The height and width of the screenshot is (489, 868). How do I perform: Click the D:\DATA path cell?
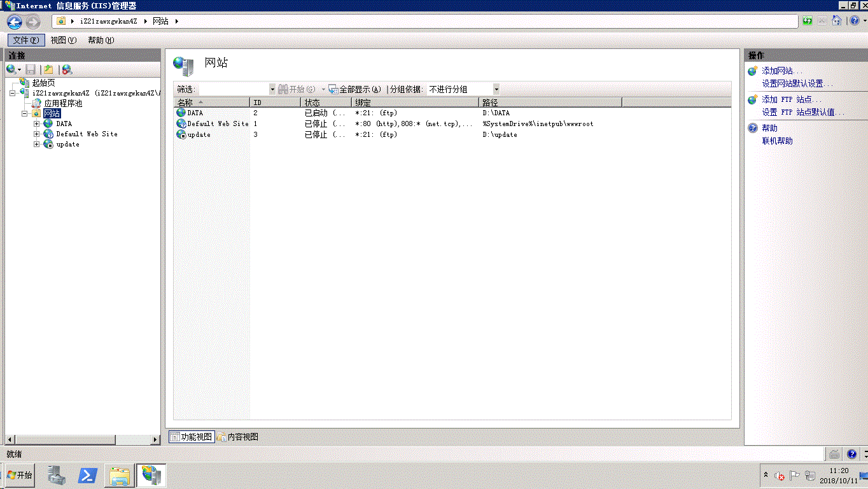(x=496, y=113)
